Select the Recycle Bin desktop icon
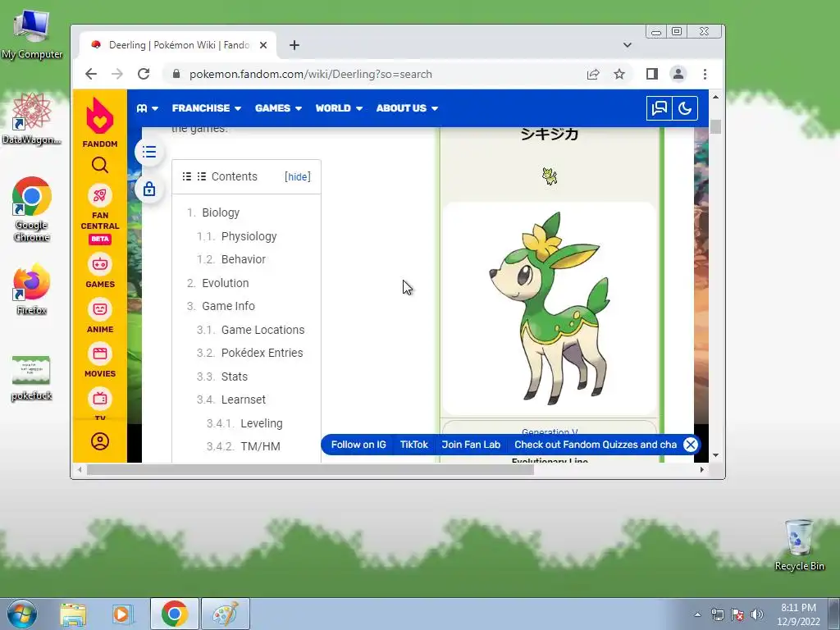Viewport: 840px width, 630px height. pos(799,545)
